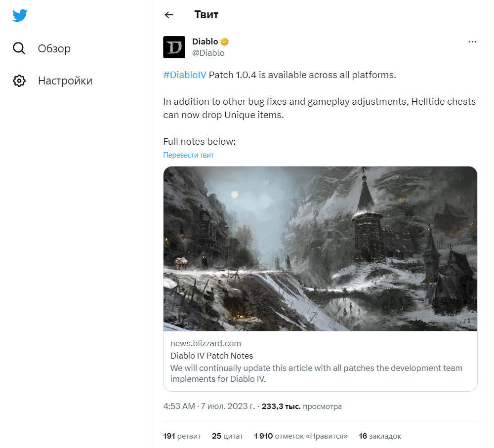Click the @Diablo handle
This screenshot has height=448, width=494.
click(x=208, y=52)
